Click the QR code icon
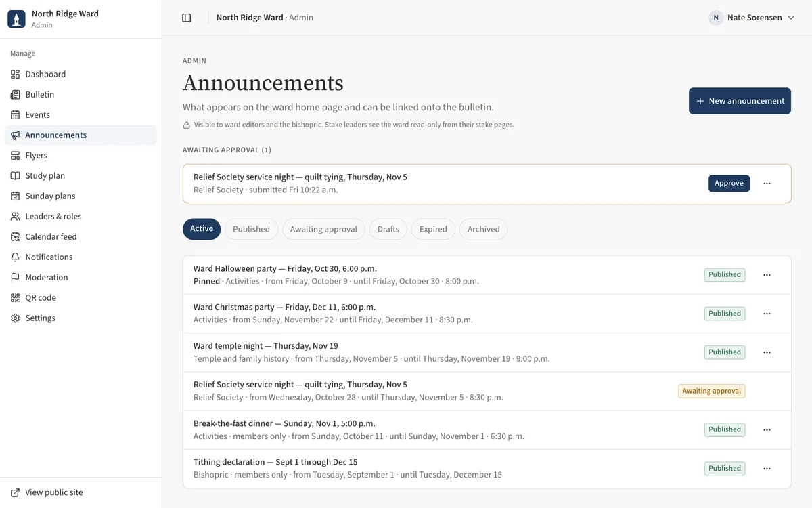The width and height of the screenshot is (812, 508). 15,298
